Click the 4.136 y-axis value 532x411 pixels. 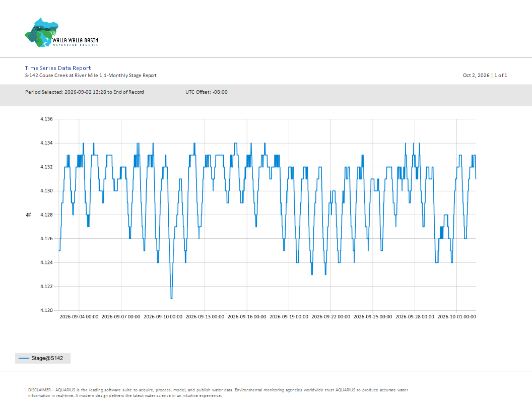pos(46,119)
